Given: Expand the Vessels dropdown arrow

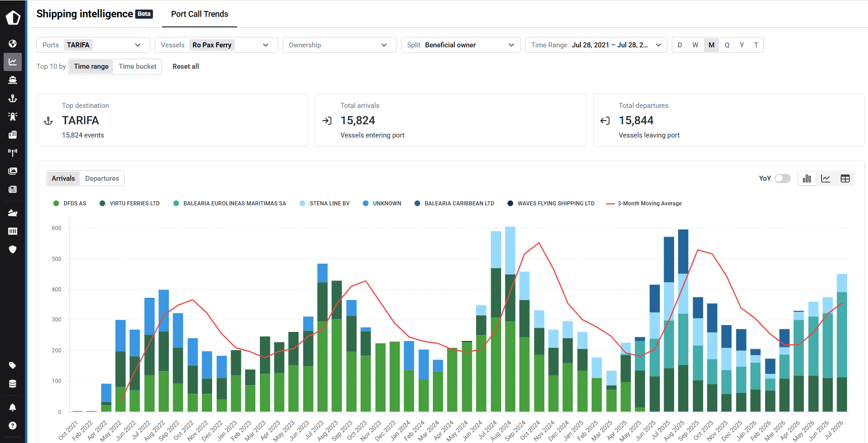Looking at the screenshot, I should 266,45.
